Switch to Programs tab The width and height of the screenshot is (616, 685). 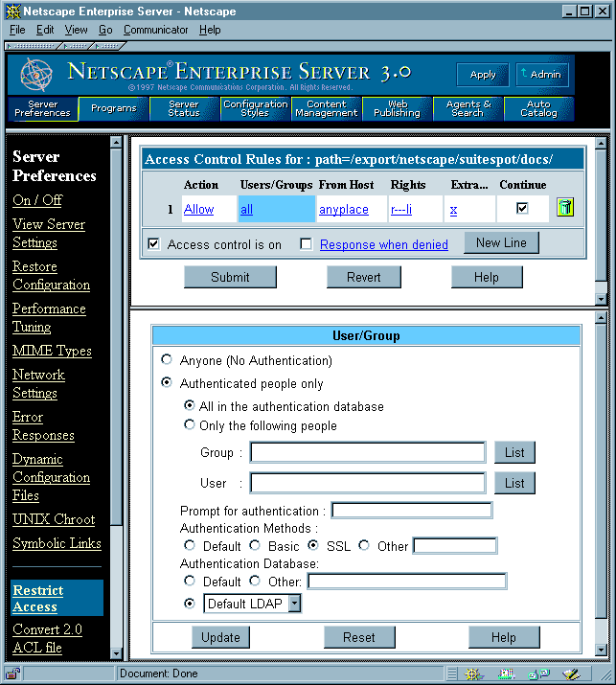coord(114,108)
